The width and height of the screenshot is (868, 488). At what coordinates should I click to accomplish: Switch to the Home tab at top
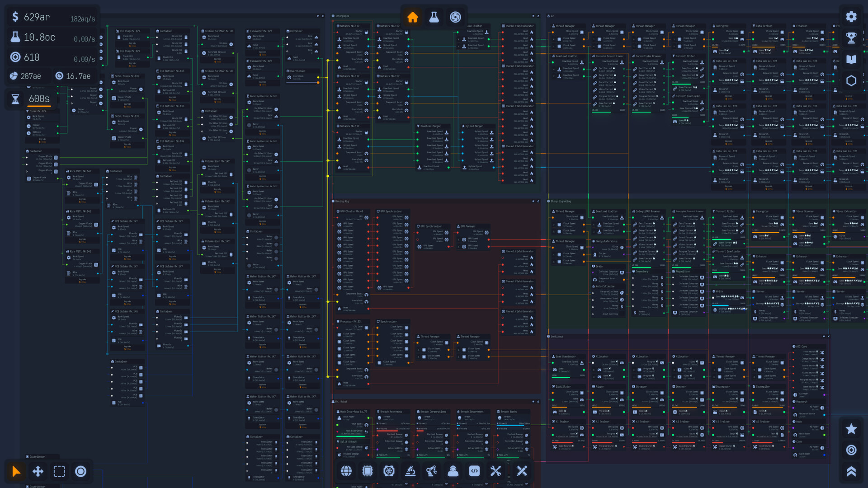[412, 17]
